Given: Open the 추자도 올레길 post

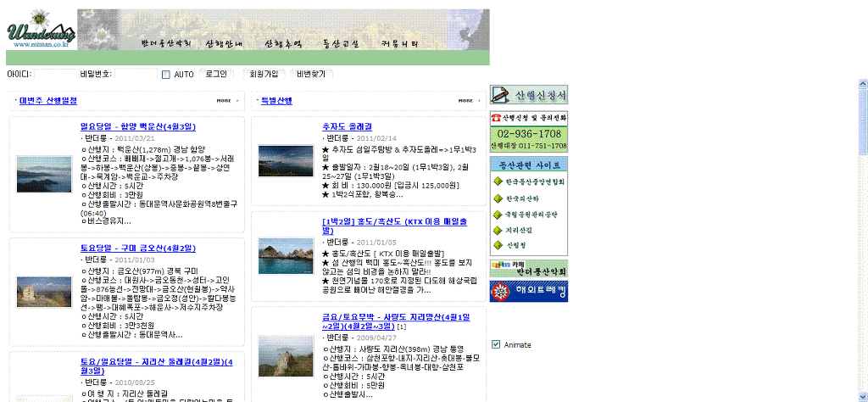Looking at the screenshot, I should coord(347,127).
